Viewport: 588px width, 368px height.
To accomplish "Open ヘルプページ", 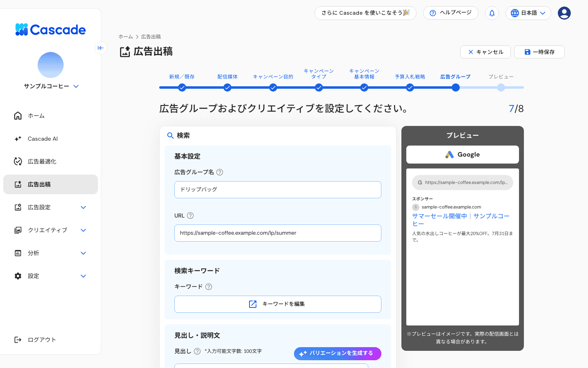I will coord(451,13).
